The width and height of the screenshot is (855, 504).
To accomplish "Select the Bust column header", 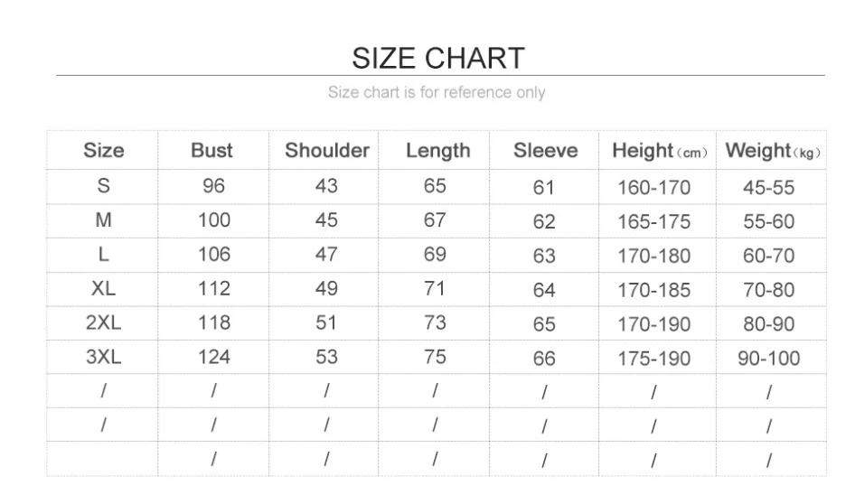I will tap(212, 151).
